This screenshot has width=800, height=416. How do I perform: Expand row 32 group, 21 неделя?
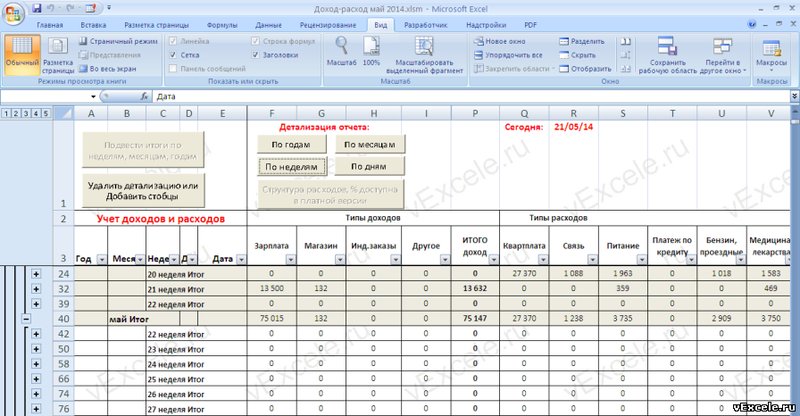tap(36, 289)
